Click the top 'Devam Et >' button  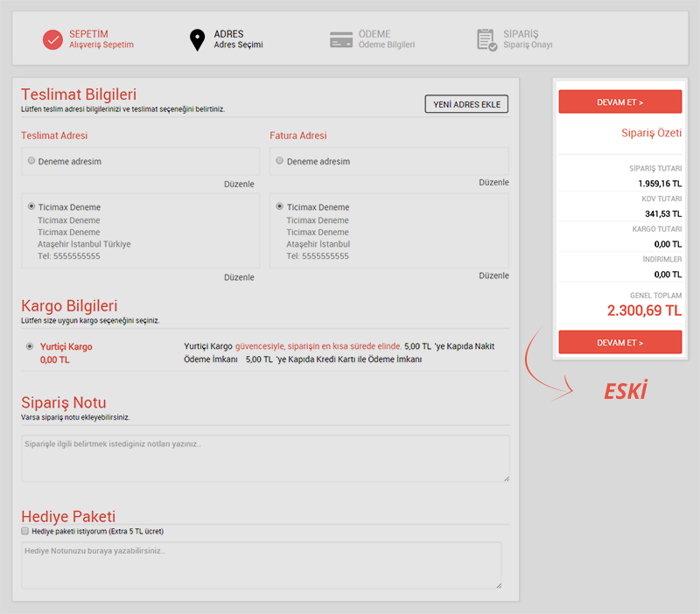(619, 102)
